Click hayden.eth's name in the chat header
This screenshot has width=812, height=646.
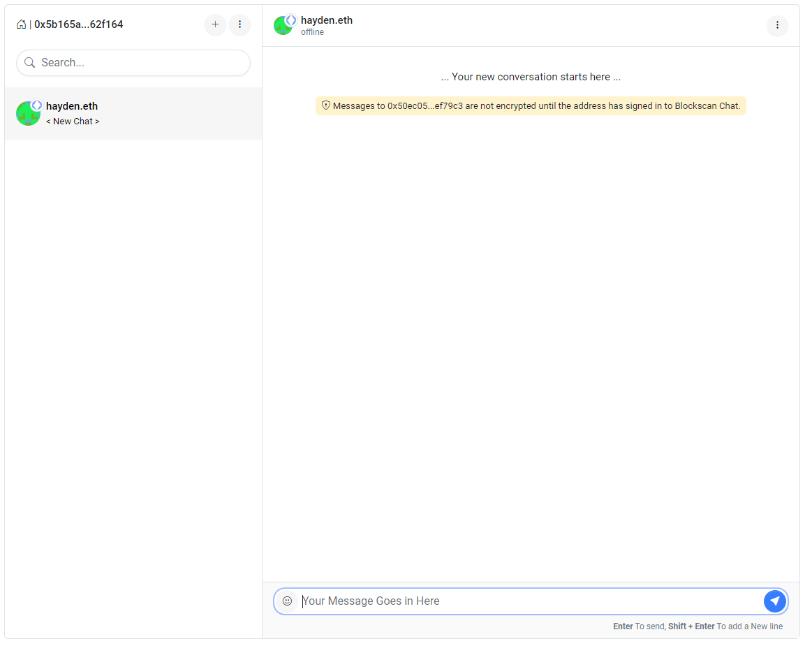327,20
